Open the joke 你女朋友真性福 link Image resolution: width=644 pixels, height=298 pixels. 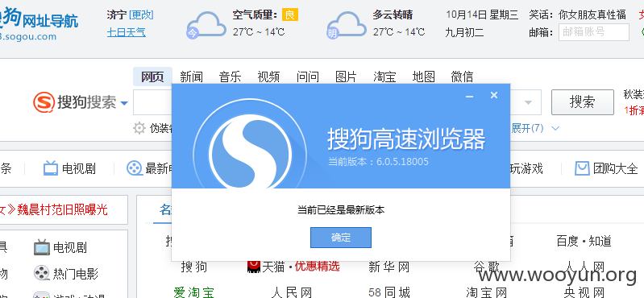[x=592, y=15]
